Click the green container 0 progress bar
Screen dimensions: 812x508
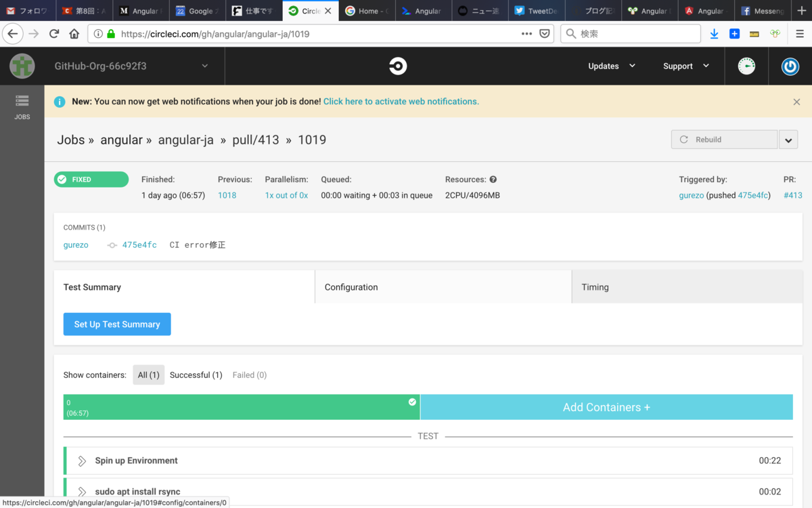pos(242,407)
